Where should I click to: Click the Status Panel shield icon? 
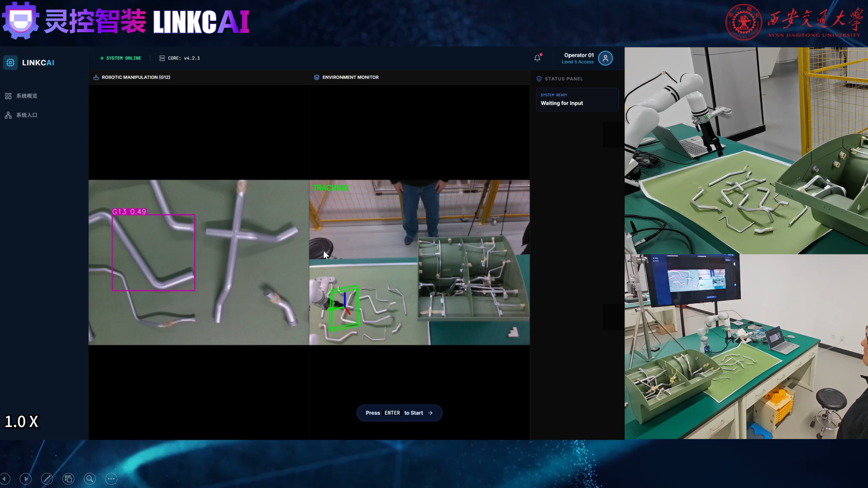(x=539, y=79)
